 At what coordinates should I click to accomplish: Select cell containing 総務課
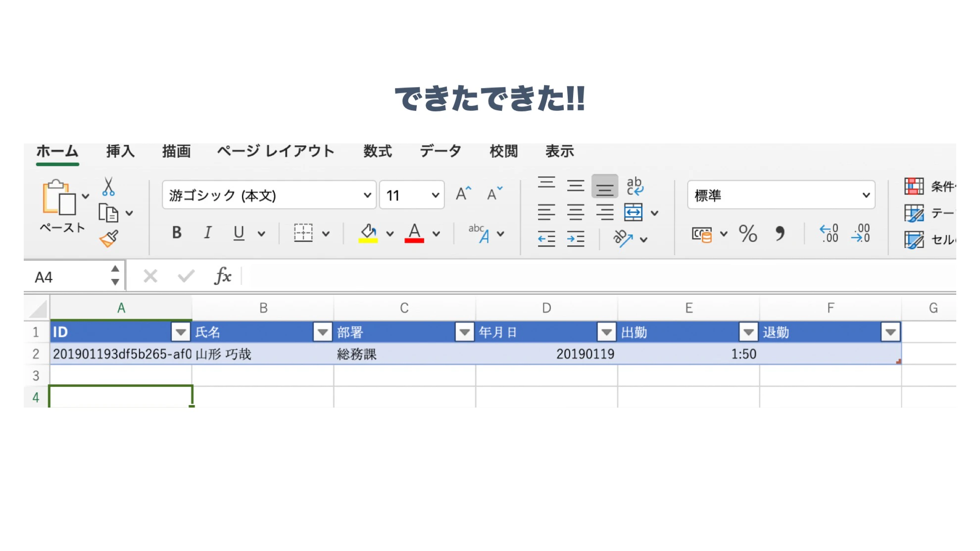tap(405, 354)
